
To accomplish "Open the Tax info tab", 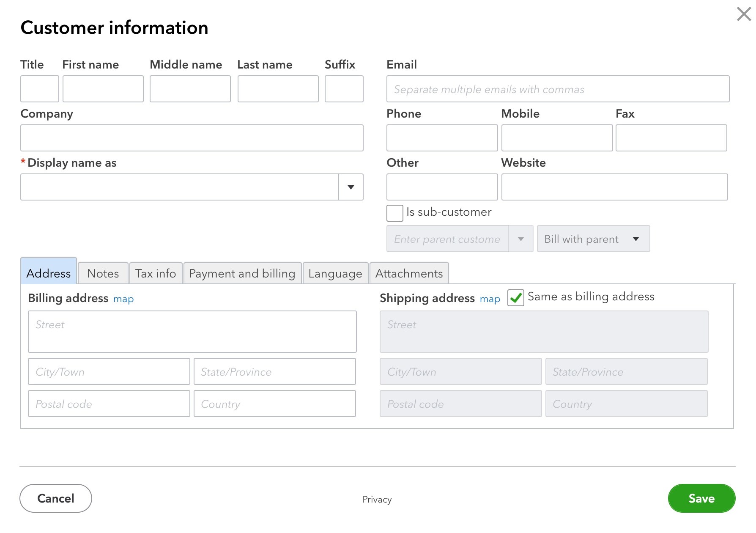I will (156, 273).
